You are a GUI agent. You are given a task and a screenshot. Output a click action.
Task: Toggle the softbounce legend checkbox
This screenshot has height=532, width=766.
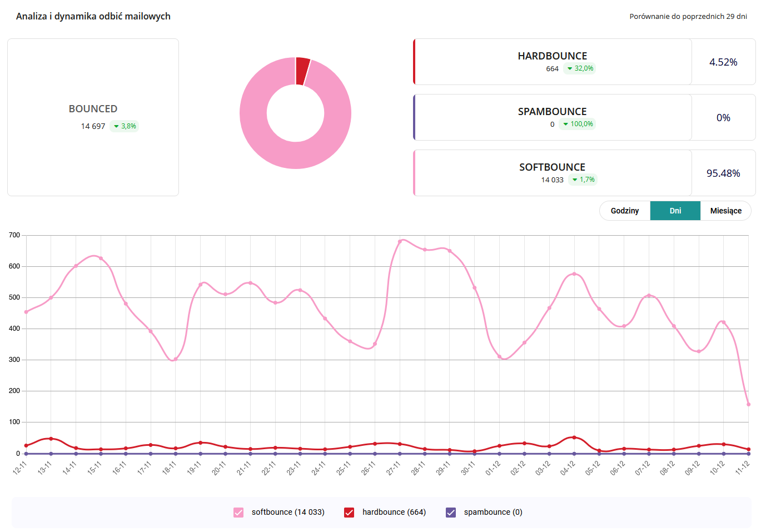238,513
